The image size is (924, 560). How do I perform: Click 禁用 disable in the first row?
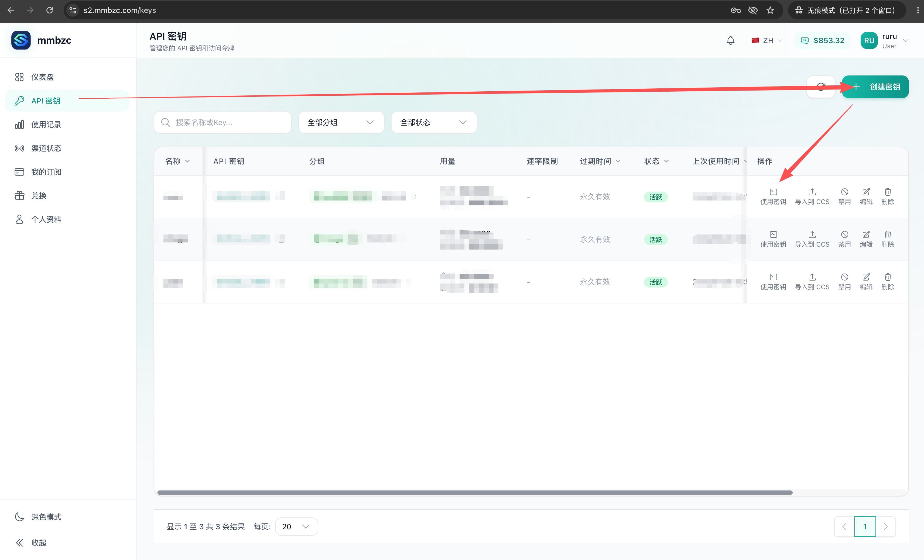coord(844,197)
